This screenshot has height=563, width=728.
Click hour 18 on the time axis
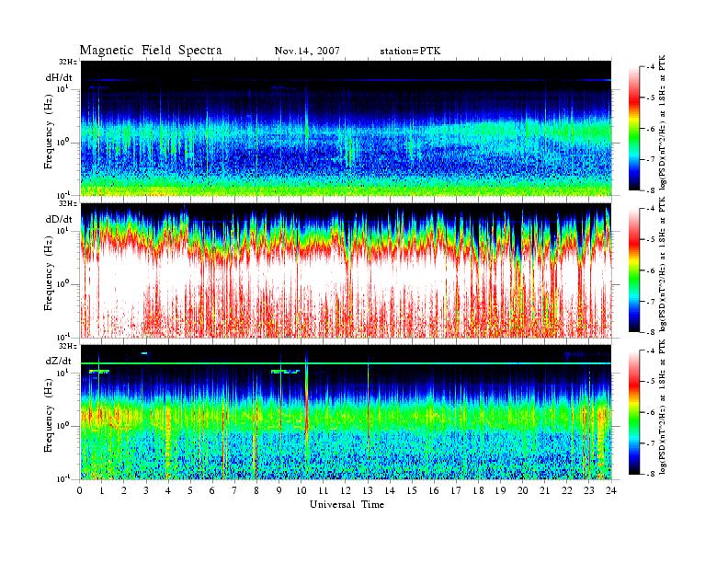[x=478, y=490]
